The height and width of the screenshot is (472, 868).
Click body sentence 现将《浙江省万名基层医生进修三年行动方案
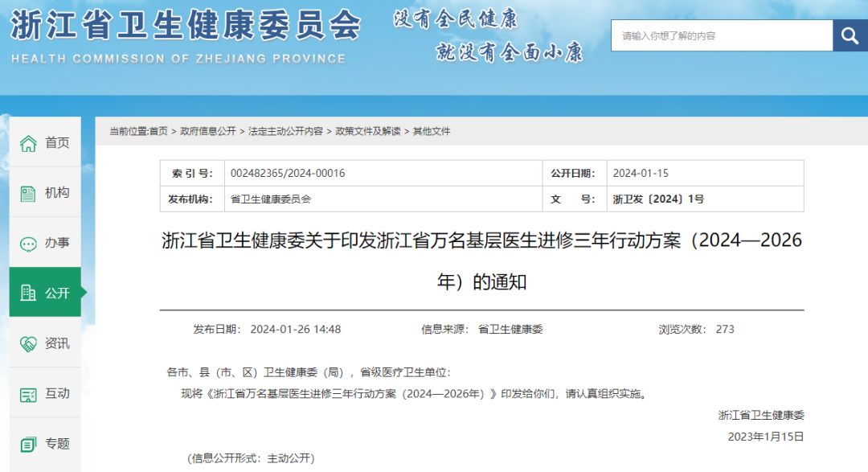coord(415,394)
